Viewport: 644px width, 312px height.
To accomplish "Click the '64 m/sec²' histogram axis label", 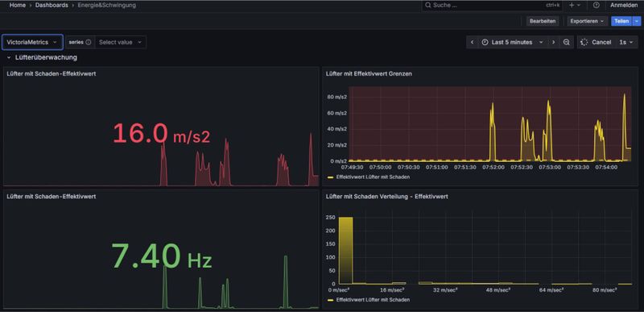I will coord(551,290).
